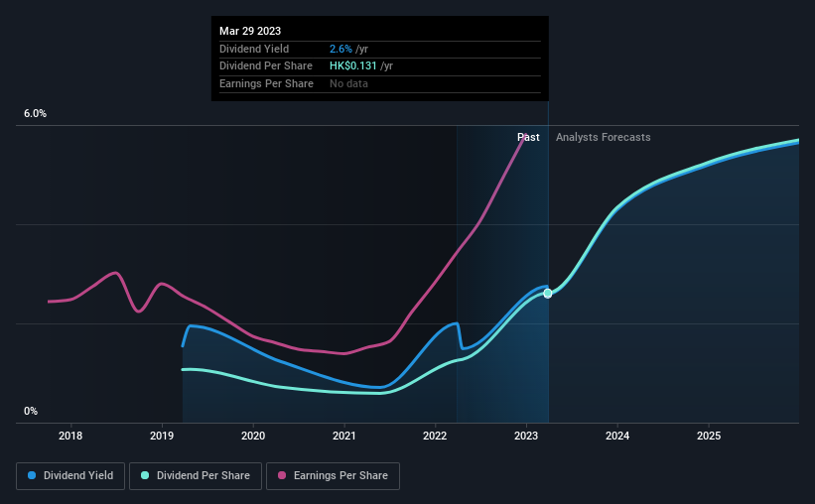Viewport: 815px width, 504px height.
Task: Click the HK$0.131 dividend per share value
Action: 353,66
